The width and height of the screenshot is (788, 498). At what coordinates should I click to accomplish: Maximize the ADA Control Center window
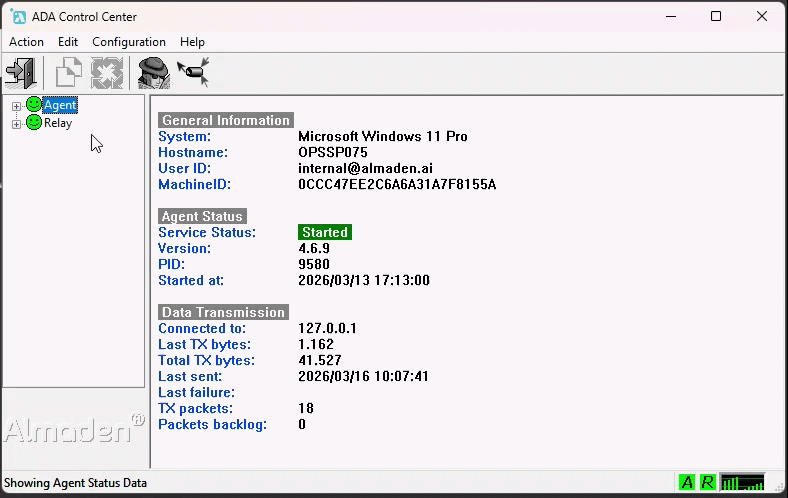(716, 16)
